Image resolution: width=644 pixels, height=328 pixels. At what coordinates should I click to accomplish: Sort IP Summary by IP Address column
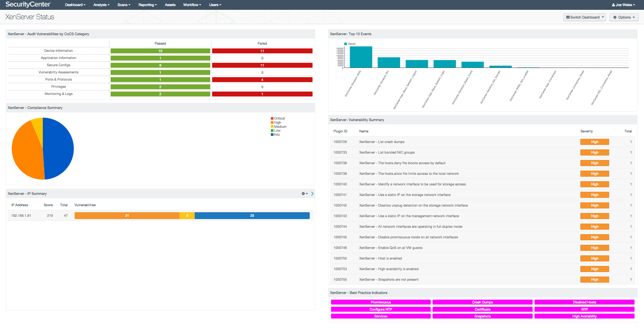click(x=20, y=205)
